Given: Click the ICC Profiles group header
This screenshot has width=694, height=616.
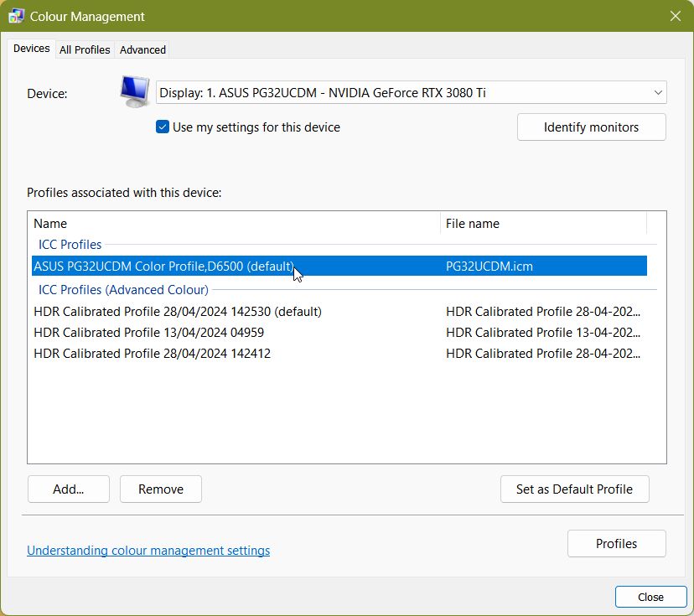Looking at the screenshot, I should click(x=70, y=244).
